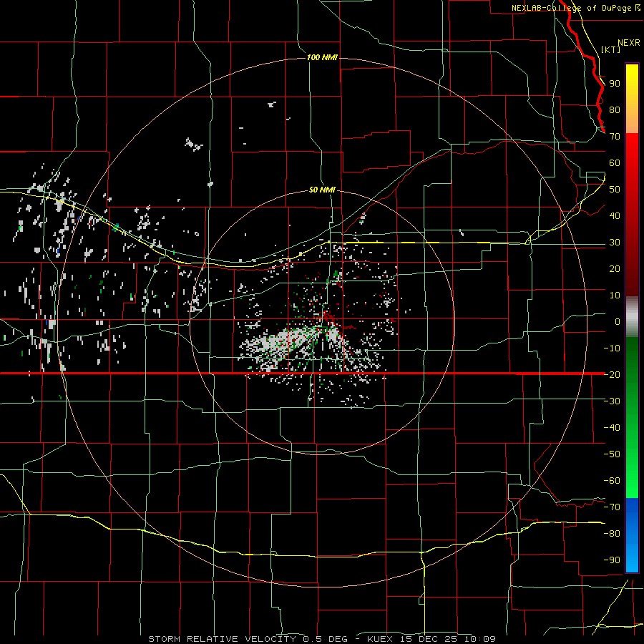
Task: Click the -90 value on the velocity scale
Action: pyautogui.click(x=612, y=560)
